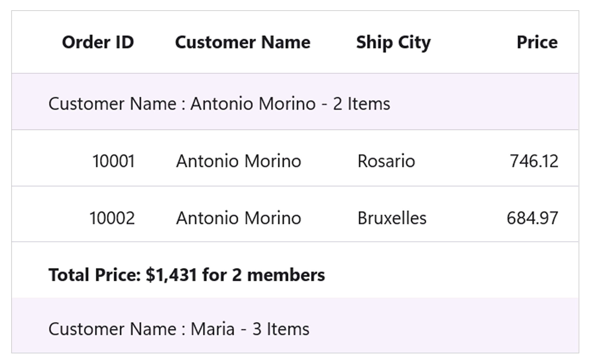This screenshot has height=364, width=591.
Task: Select the Order ID 10002 cell
Action: [112, 218]
